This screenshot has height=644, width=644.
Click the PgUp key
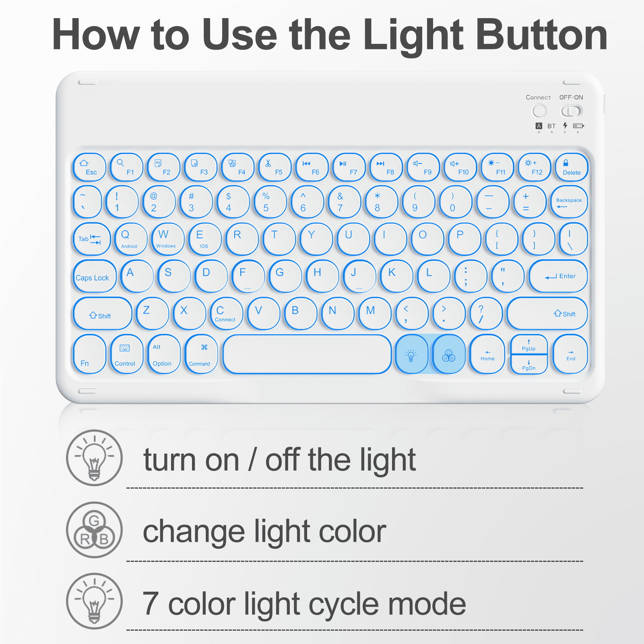tap(529, 345)
